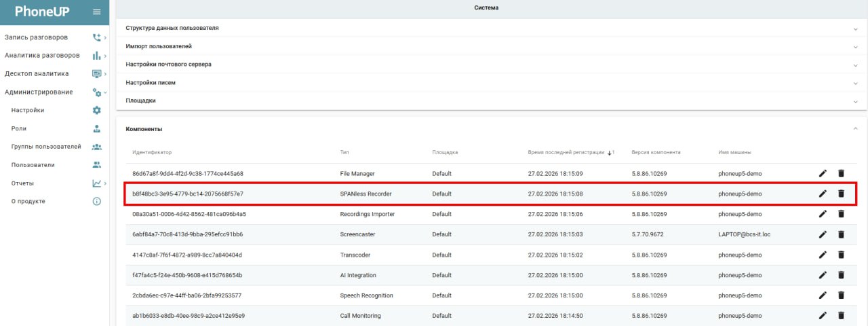Viewport: 868px width, 326px height.
Task: Delete the Speech Recognition component
Action: point(841,295)
